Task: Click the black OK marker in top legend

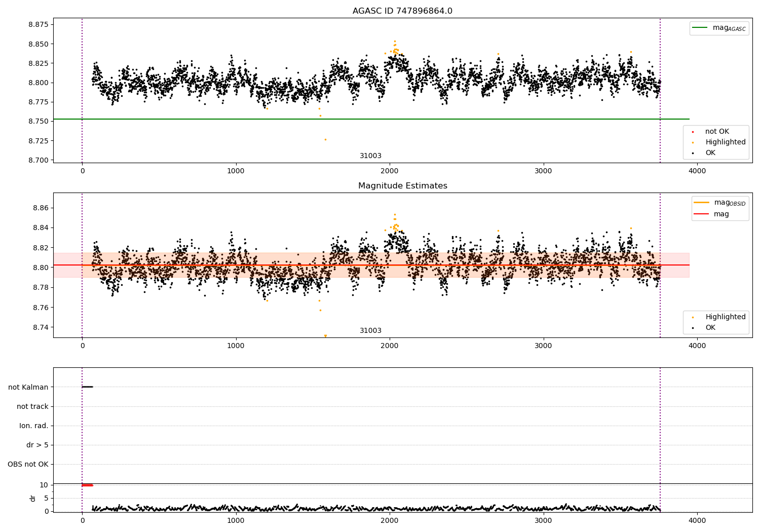Action: (x=693, y=153)
